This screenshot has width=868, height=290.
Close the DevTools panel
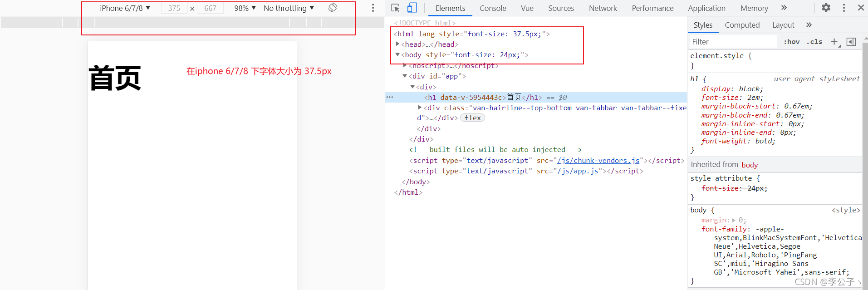pos(861,8)
